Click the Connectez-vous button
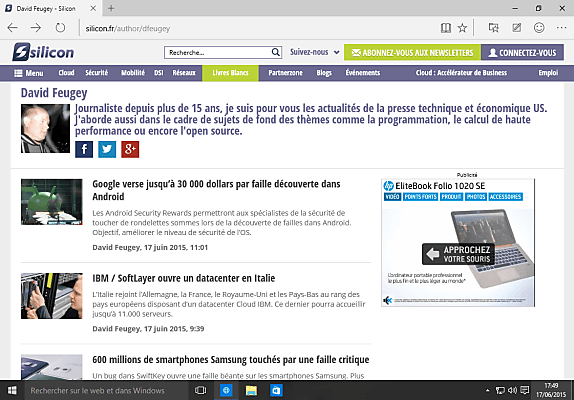574x400 pixels. click(522, 53)
